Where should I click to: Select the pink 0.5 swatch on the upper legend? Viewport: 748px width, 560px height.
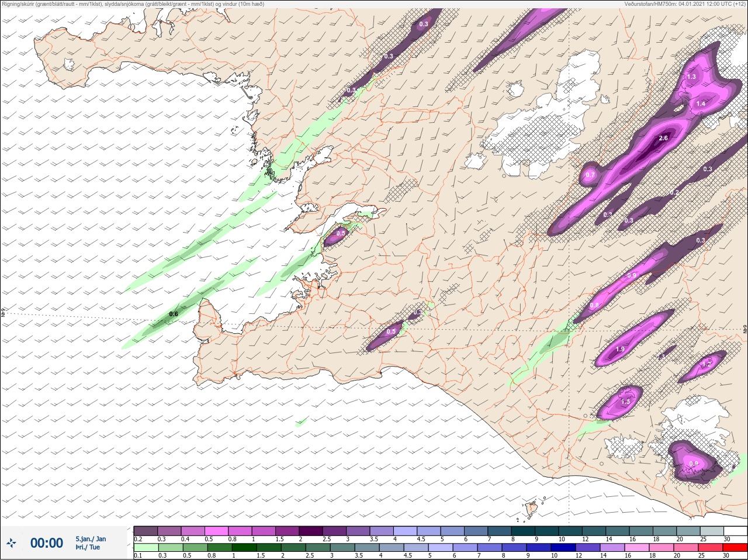point(216,530)
